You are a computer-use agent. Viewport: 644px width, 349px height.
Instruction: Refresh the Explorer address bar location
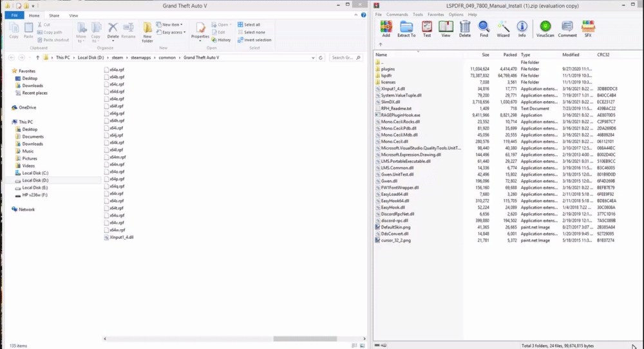(x=321, y=58)
